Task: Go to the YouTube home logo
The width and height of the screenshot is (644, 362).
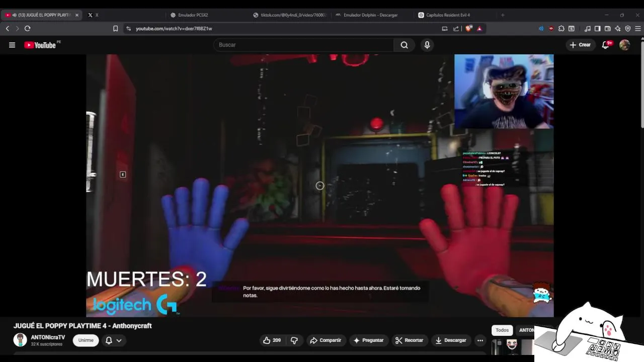Action: pos(40,45)
